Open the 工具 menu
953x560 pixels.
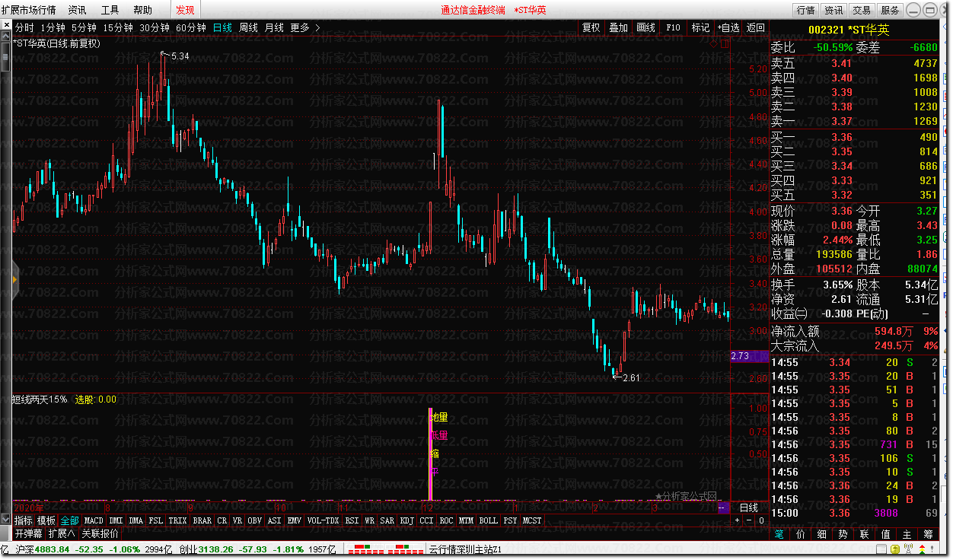tap(110, 10)
